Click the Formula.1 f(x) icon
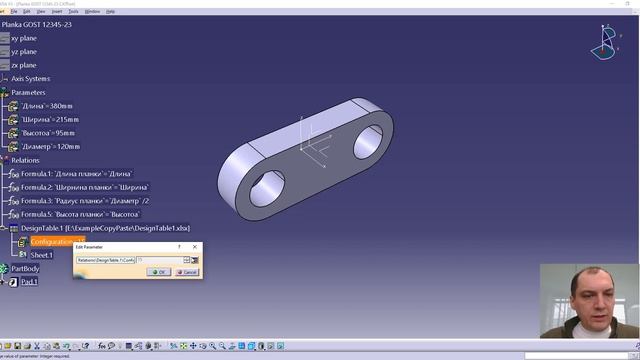Screen dimensions: 640x360 tap(13, 174)
